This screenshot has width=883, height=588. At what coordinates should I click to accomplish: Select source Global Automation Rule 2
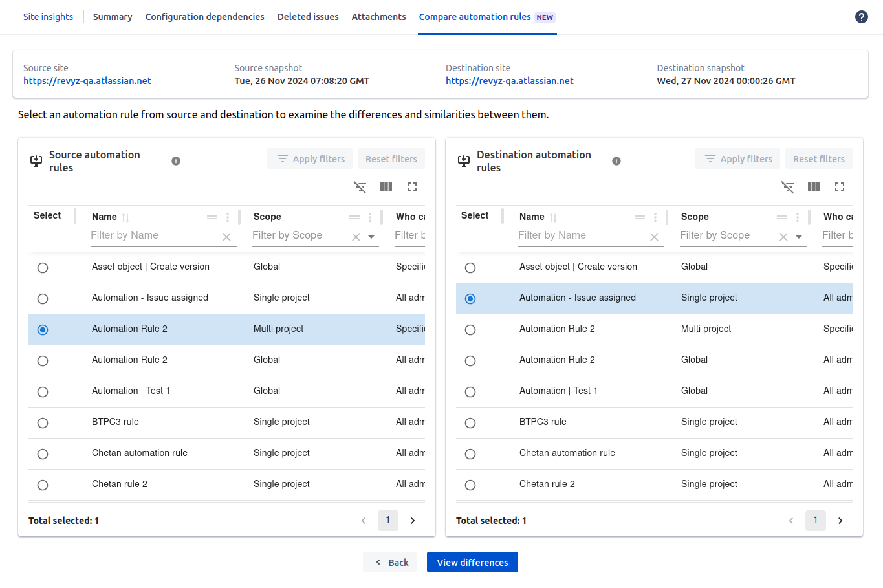43,361
